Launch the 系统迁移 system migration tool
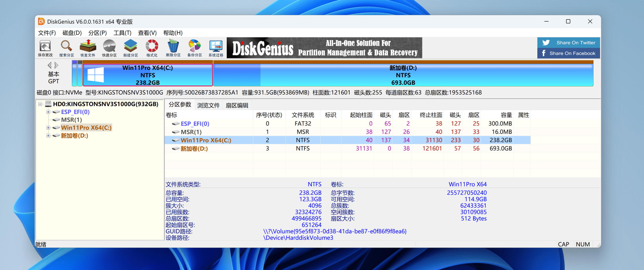 [216, 48]
